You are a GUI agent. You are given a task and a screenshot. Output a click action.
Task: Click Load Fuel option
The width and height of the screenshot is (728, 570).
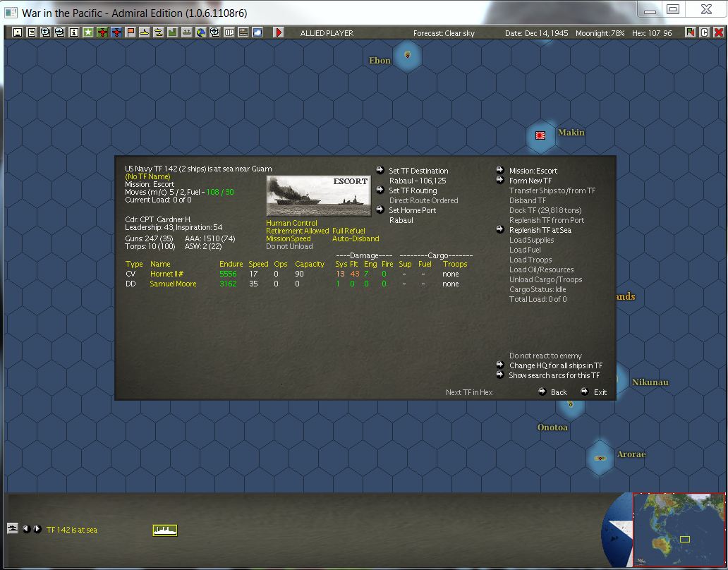pos(525,250)
